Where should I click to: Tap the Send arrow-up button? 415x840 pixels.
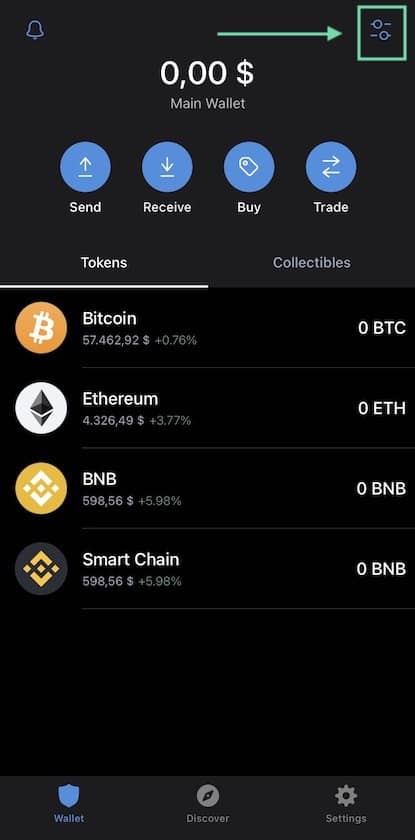[x=85, y=167]
